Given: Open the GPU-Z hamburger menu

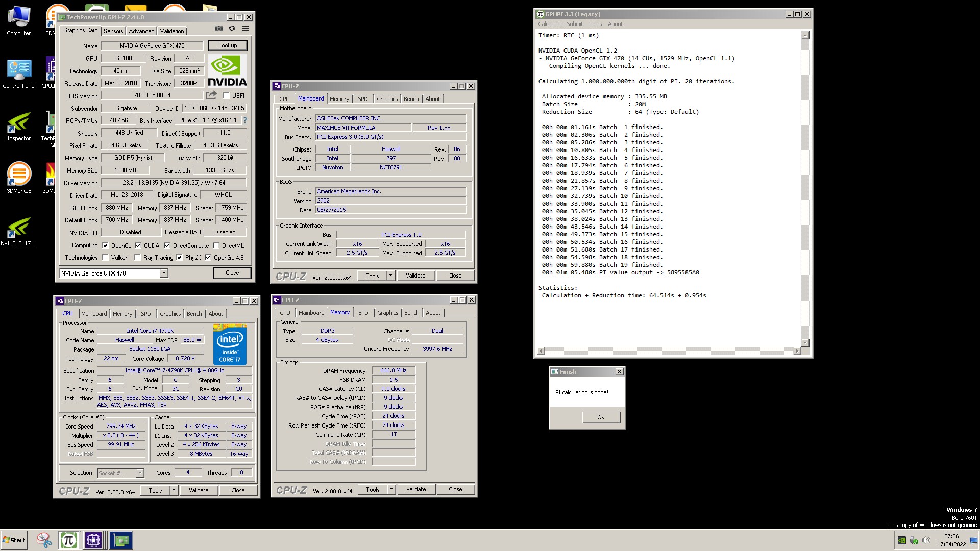Looking at the screenshot, I should click(x=246, y=29).
